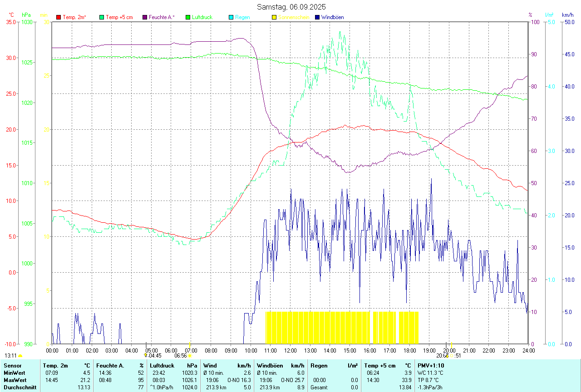Image resolution: width=581 pixels, height=392 pixels.
Task: Click the green Luftdruck legend square
Action: pyautogui.click(x=188, y=17)
